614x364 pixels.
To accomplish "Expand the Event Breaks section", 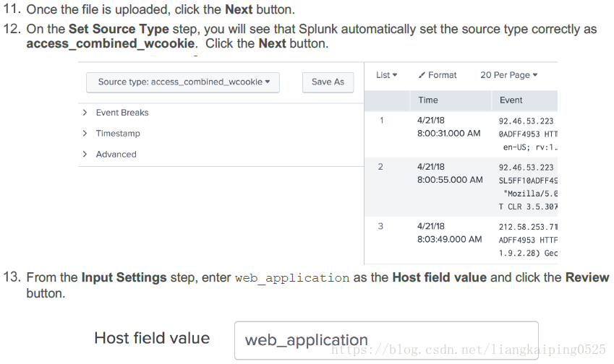I will 85,113.
